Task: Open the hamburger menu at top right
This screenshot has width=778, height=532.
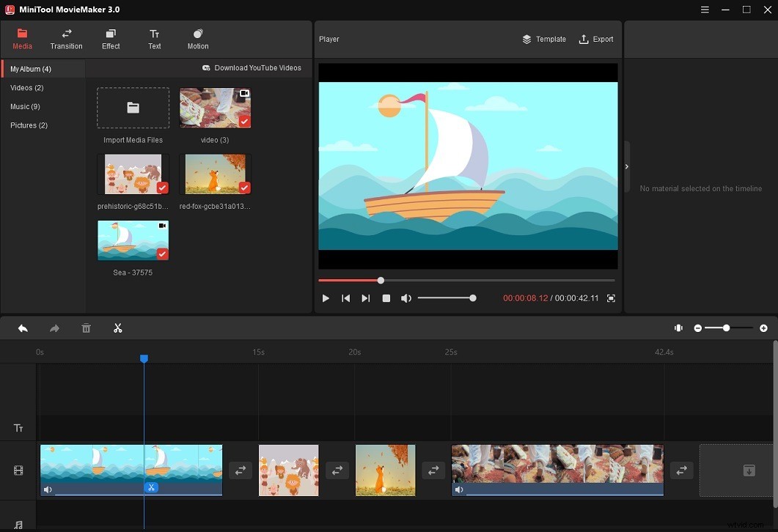Action: click(x=704, y=10)
